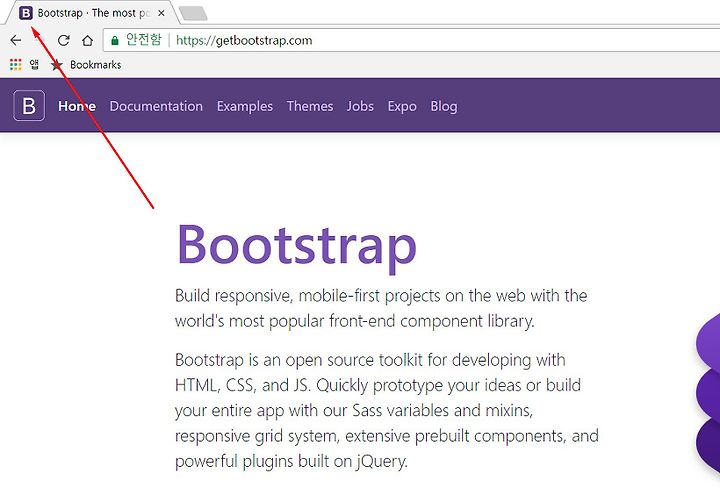
Task: Click the Bootstrap favicon in the browser tab
Action: coord(26,13)
